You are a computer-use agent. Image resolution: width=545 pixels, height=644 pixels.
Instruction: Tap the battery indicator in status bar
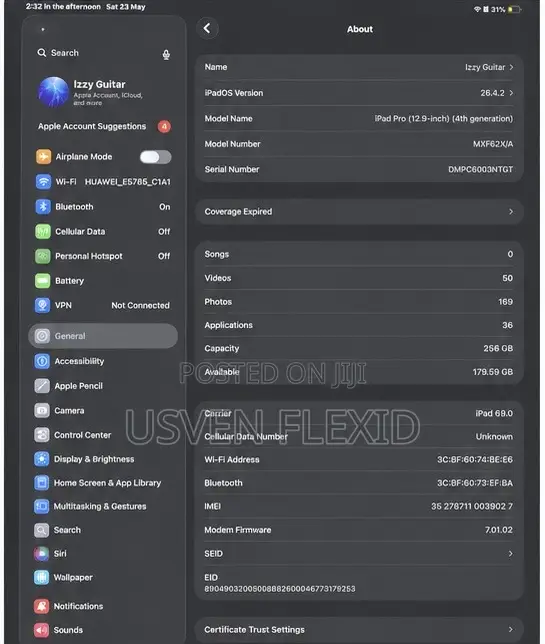point(515,9)
